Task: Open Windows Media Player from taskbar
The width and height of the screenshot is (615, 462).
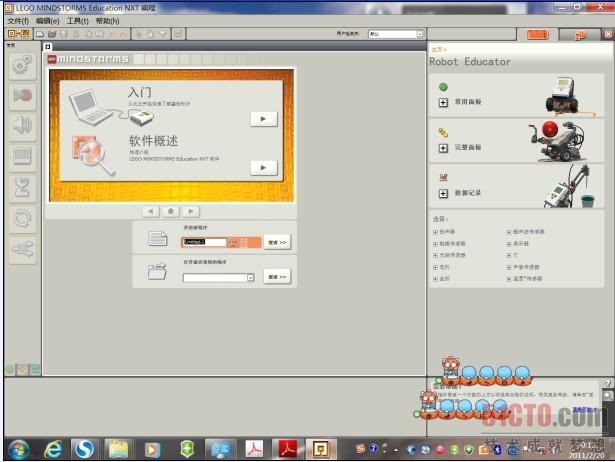Action: pos(152,449)
